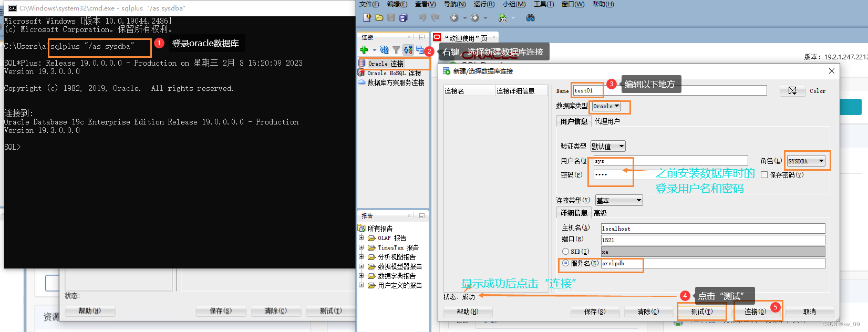868x332 pixels.
Task: Click the green plus New Connection icon
Action: click(x=364, y=50)
